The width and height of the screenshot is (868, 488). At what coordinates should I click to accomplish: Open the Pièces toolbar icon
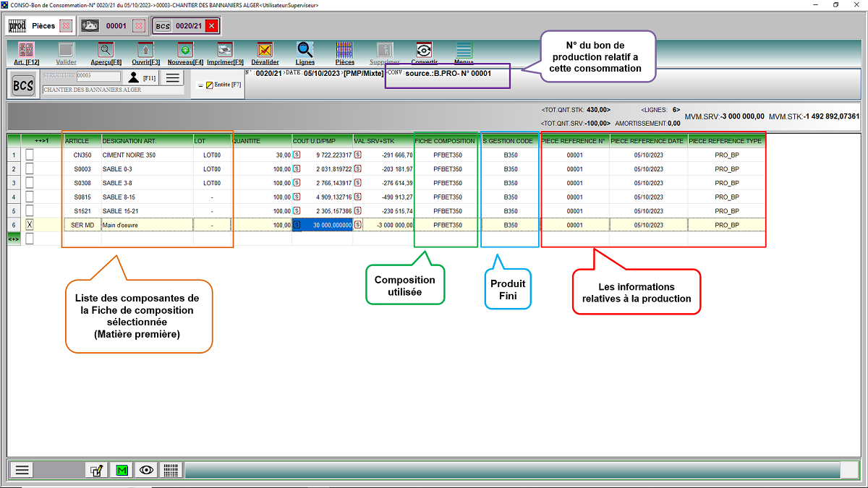(345, 51)
